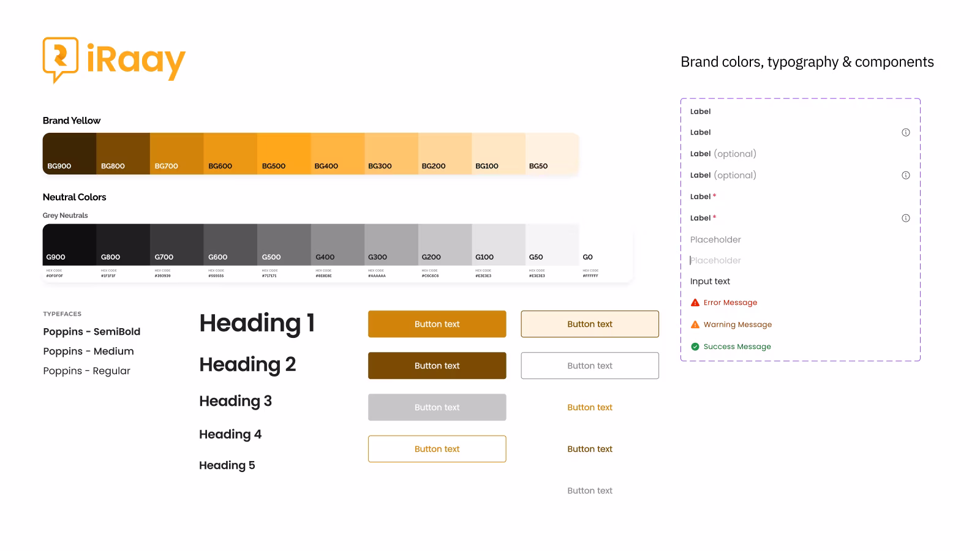Viewport: 980px width, 551px height.
Task: Choose the BG500 brand yellow swatch
Action: (284, 154)
